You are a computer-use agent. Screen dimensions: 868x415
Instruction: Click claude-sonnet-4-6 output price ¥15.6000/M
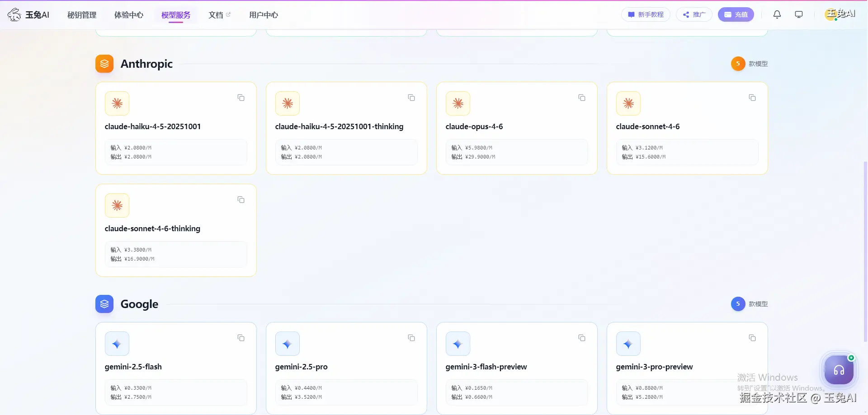click(x=651, y=157)
